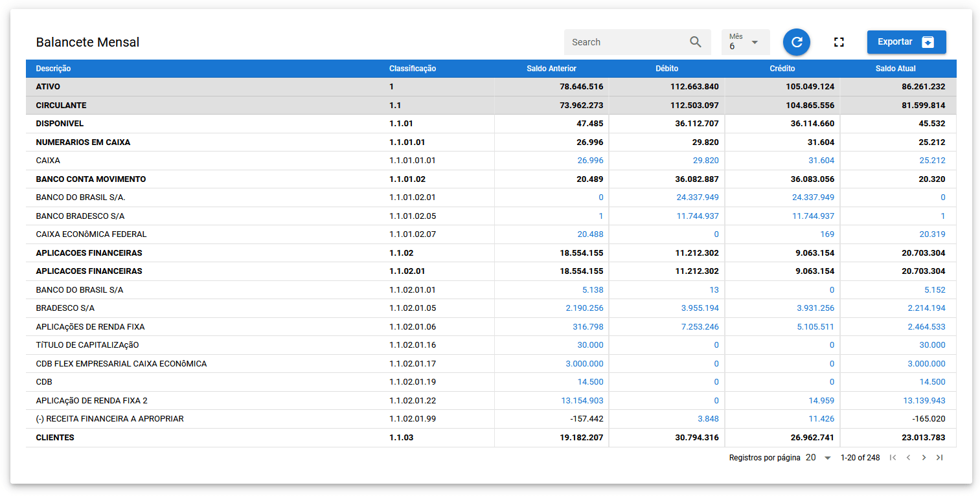Sort by Saldo Atual column header

click(895, 69)
